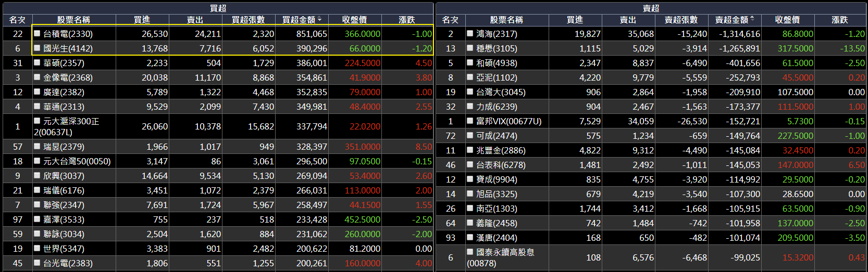Click 收盤價 header in the 買超 table

click(x=354, y=20)
